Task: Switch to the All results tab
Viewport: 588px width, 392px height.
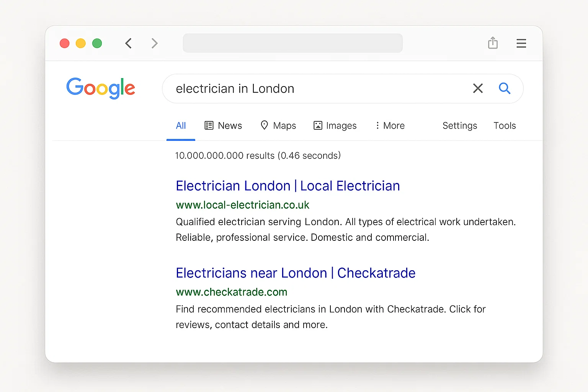Action: point(180,125)
